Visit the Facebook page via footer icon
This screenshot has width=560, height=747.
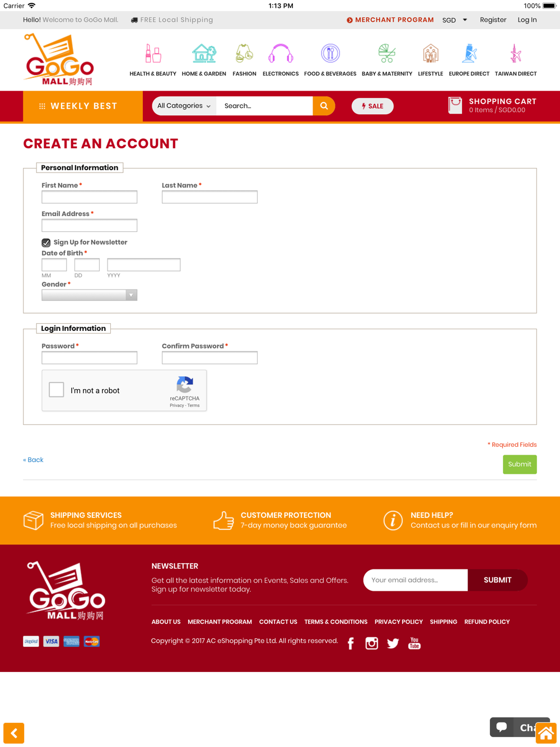(x=351, y=643)
